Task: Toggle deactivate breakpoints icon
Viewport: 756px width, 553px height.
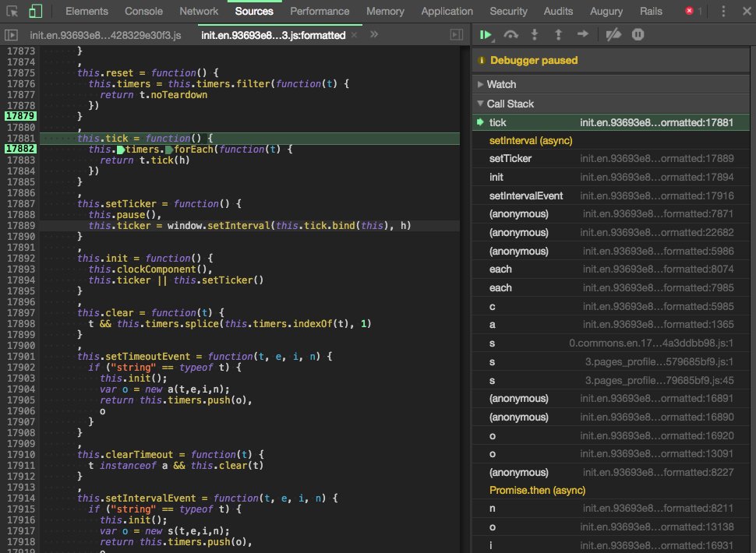Action: [x=613, y=34]
